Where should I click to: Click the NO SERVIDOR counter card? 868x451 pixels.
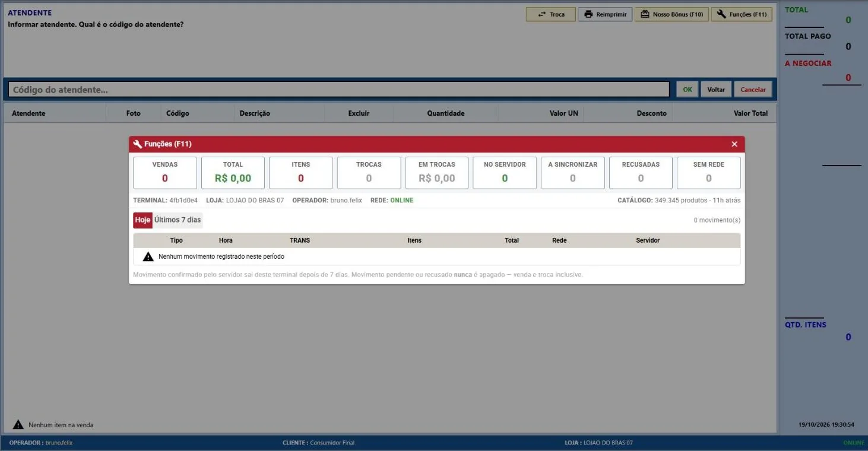pyautogui.click(x=505, y=173)
